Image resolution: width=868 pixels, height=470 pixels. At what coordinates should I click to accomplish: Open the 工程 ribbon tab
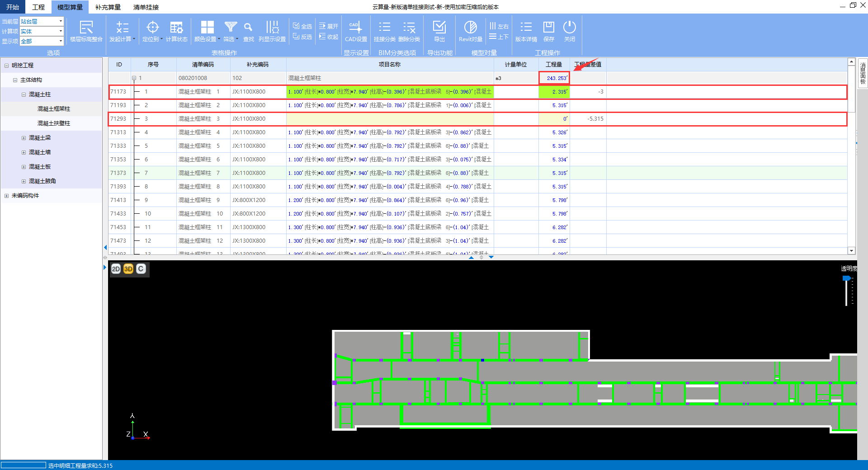tap(38, 7)
